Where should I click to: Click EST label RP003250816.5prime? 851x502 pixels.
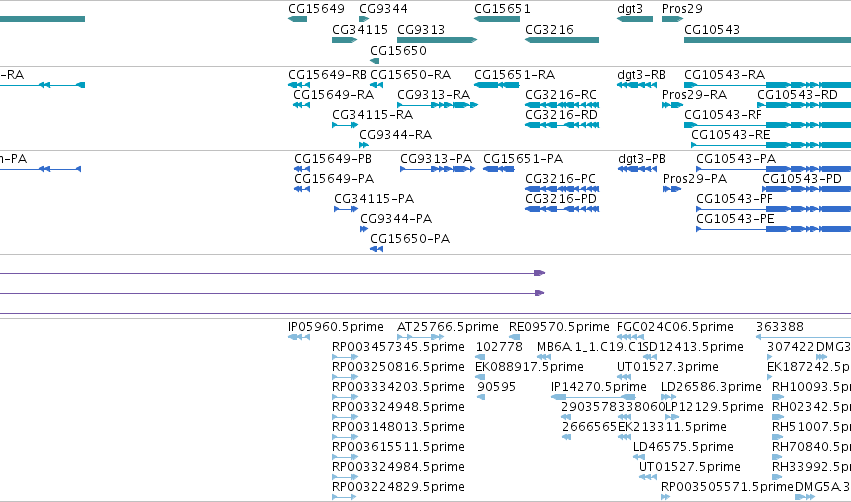(x=398, y=367)
